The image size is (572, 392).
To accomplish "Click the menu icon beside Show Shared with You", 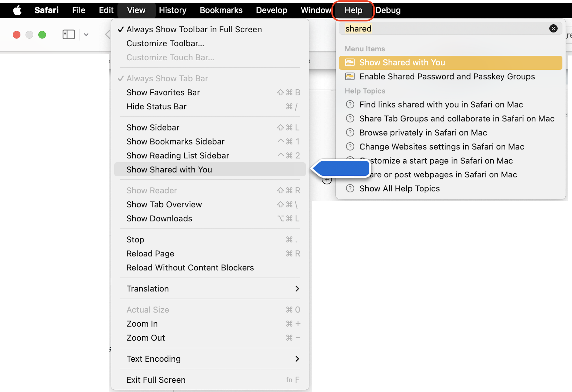I will pos(349,62).
